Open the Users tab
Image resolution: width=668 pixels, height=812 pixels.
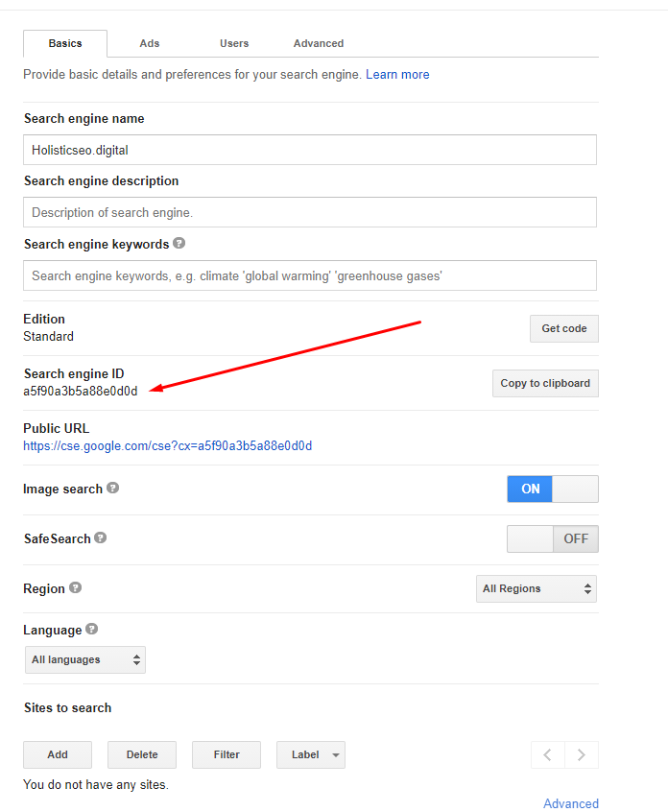point(234,43)
